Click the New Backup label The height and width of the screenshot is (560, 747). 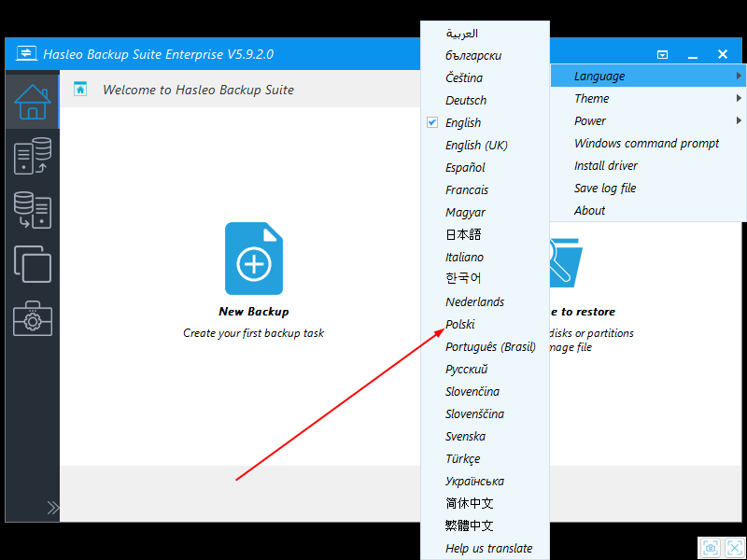click(x=254, y=312)
